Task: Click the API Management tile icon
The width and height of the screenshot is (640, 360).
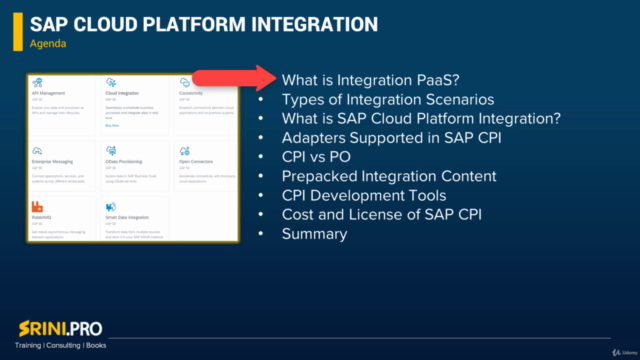Action: tap(37, 83)
